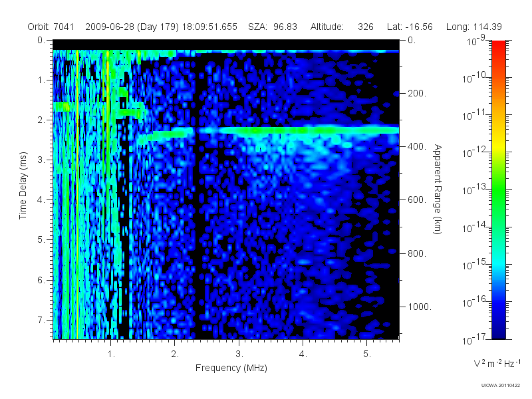The height and width of the screenshot is (399, 532).
Task: Click the Frequency (MHz) axis title
Action: tap(231, 368)
